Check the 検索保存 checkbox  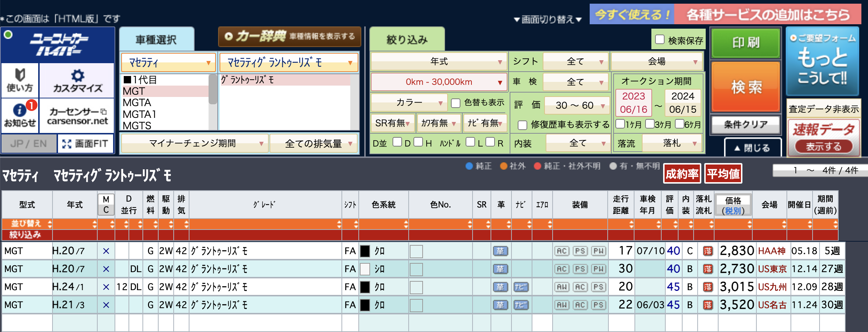(660, 39)
